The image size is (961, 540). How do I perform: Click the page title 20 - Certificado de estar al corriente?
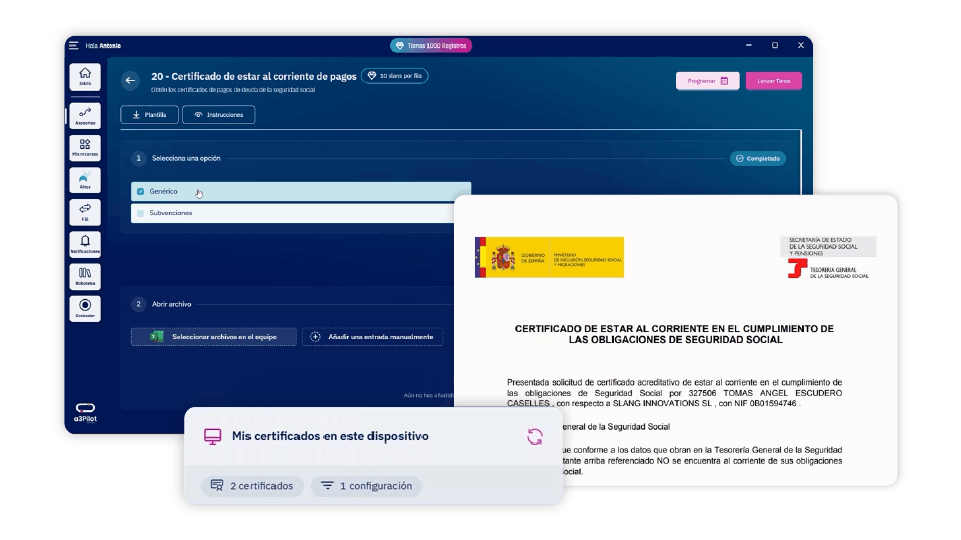pos(254,77)
